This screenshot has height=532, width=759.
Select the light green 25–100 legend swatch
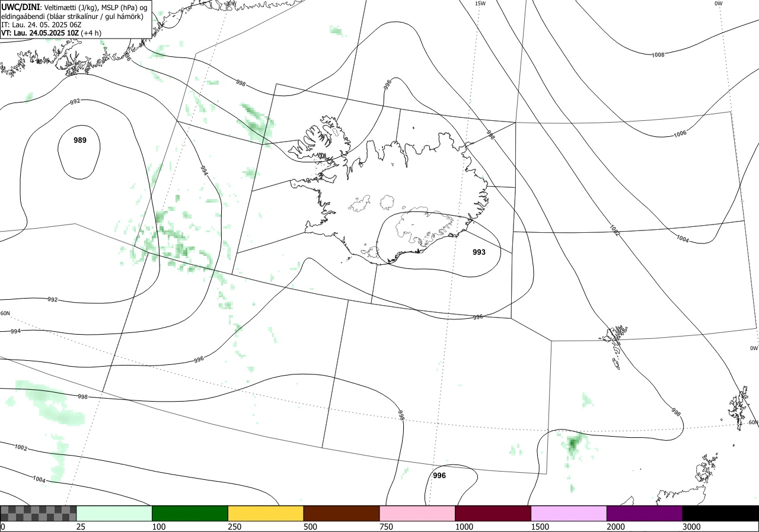click(x=114, y=513)
